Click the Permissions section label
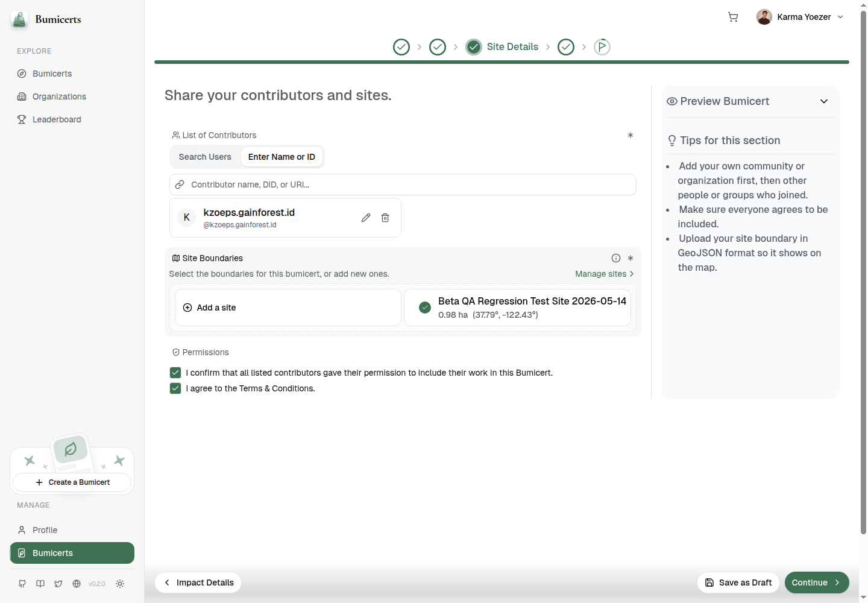This screenshot has width=868, height=603. point(206,352)
